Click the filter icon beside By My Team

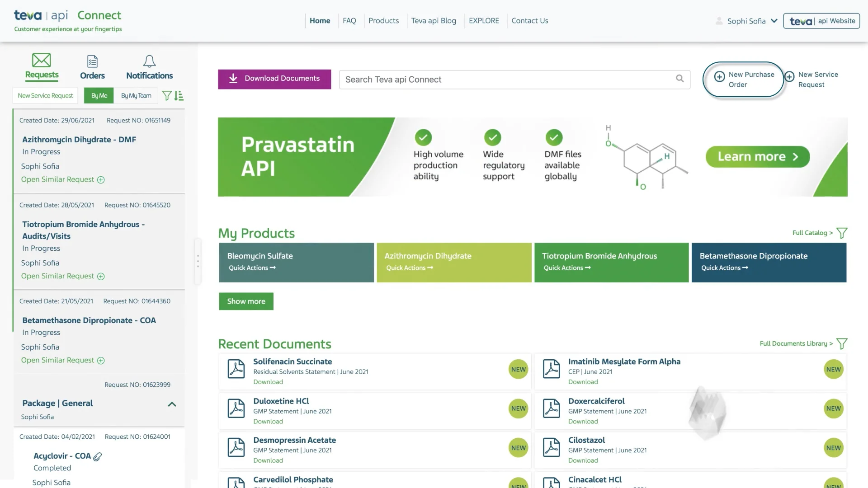(x=166, y=95)
